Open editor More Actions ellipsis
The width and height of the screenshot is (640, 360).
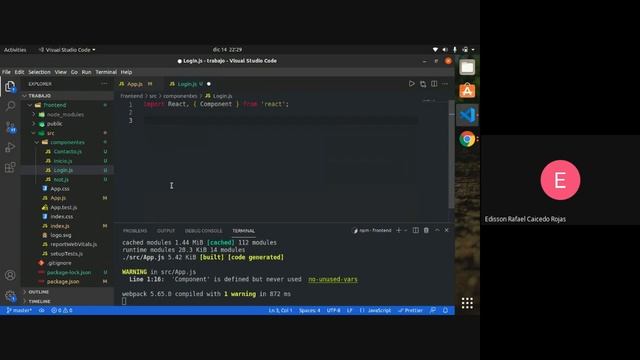click(445, 84)
